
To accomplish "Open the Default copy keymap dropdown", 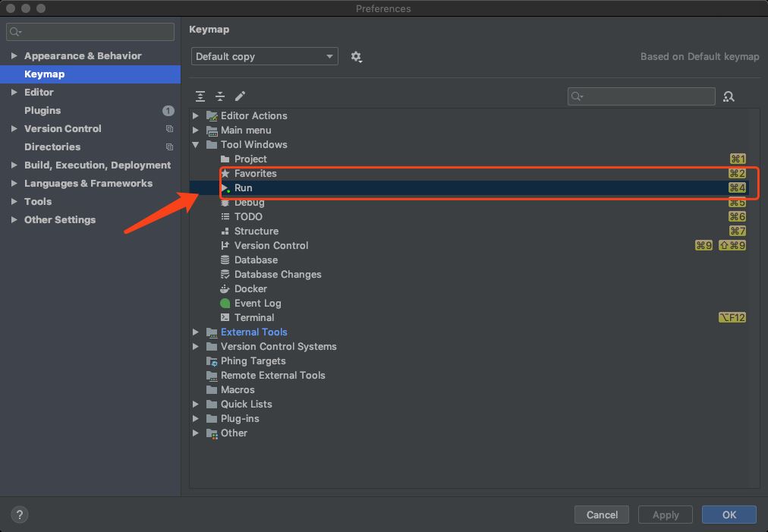I will click(264, 57).
